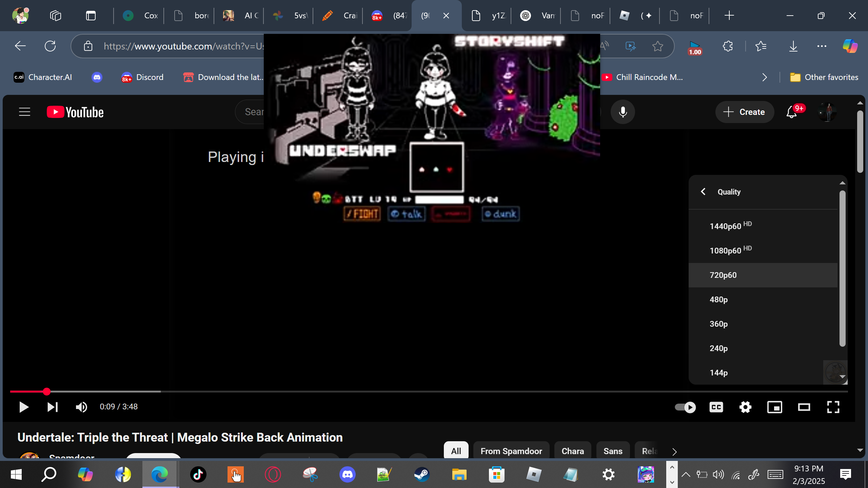
Task: Switch to the AI C tab
Action: click(240, 16)
